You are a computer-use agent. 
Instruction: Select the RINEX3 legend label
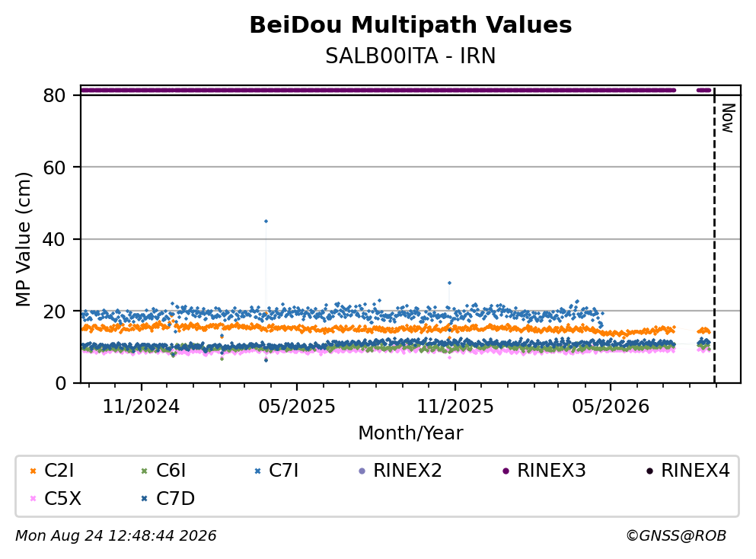551,470
